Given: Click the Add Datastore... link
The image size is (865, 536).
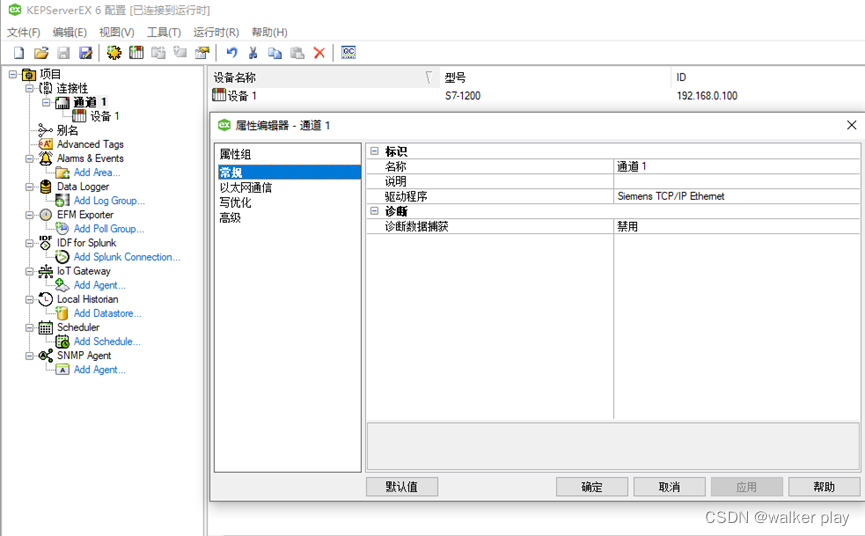Looking at the screenshot, I should click(x=108, y=313).
